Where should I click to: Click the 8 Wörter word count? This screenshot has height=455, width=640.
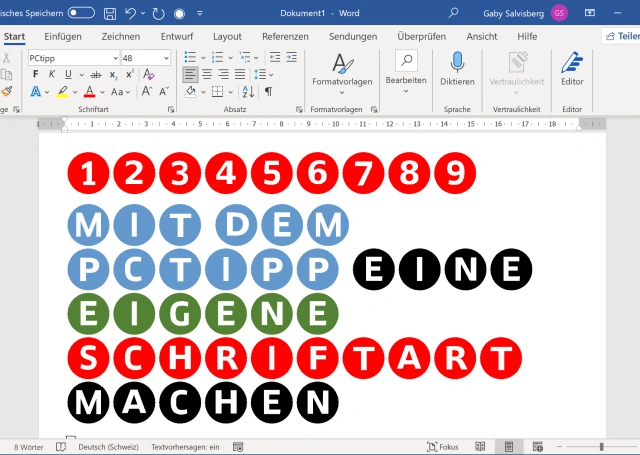(29, 447)
